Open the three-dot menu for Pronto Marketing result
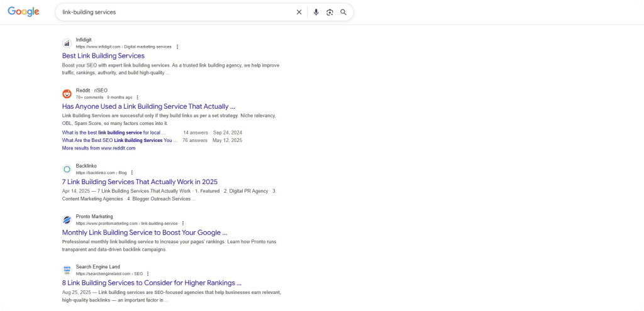644x311 pixels. point(183,223)
